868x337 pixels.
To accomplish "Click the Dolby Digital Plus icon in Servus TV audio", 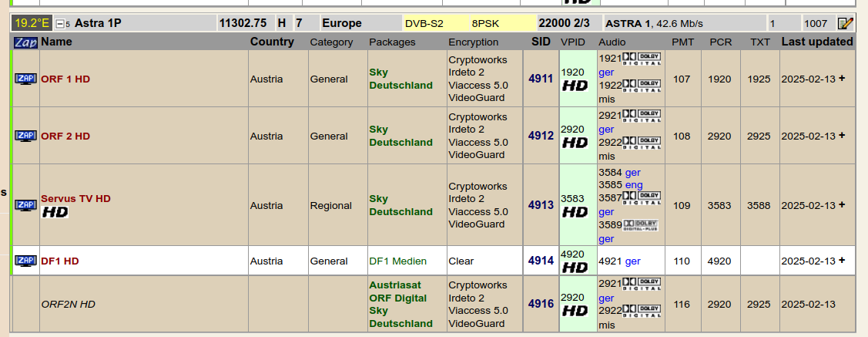I will [640, 225].
